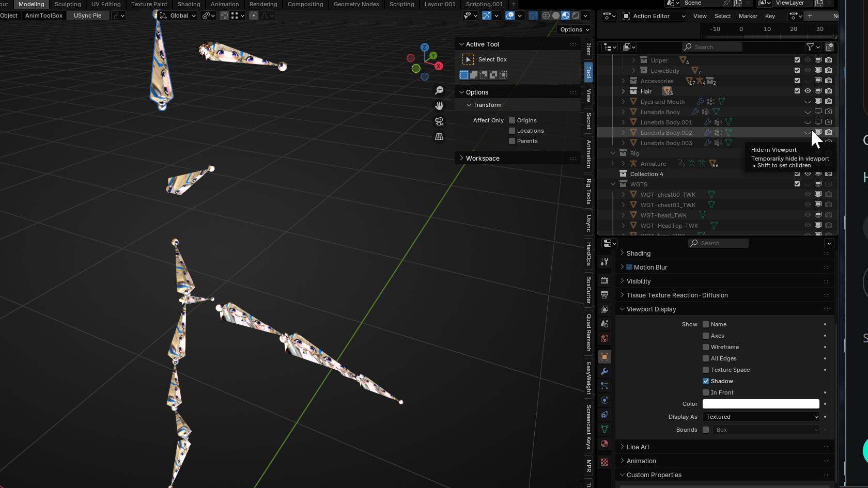This screenshot has height=488, width=868.
Task: Open the Item sidebar tab
Action: point(588,49)
